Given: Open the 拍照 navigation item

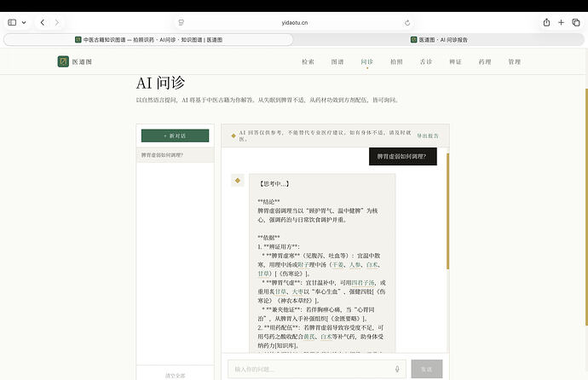Looking at the screenshot, I should tap(396, 62).
